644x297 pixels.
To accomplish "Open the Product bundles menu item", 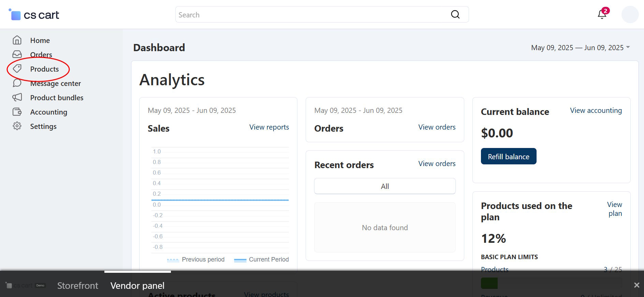I will [x=57, y=98].
